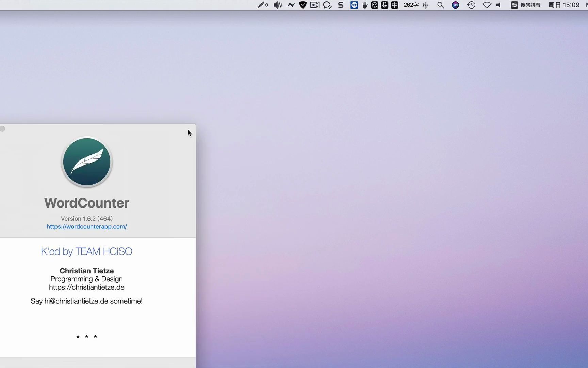
Task: Click the TeamViewer menu bar icon
Action: [354, 5]
